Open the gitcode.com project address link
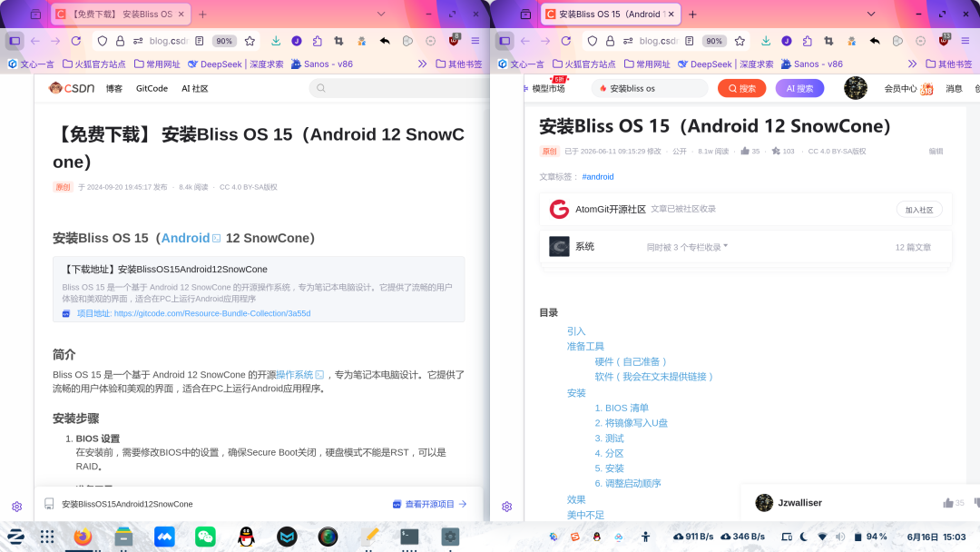Screen dimensions: 980x552 click(x=211, y=313)
